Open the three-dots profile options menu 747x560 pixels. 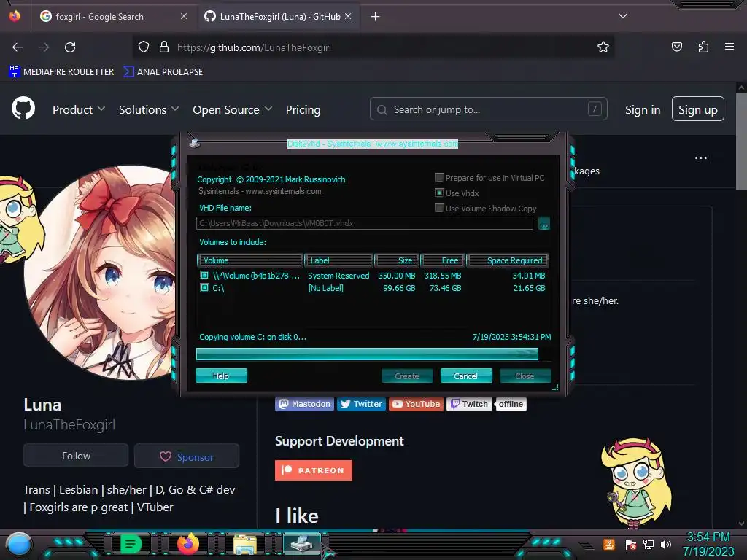tap(701, 157)
